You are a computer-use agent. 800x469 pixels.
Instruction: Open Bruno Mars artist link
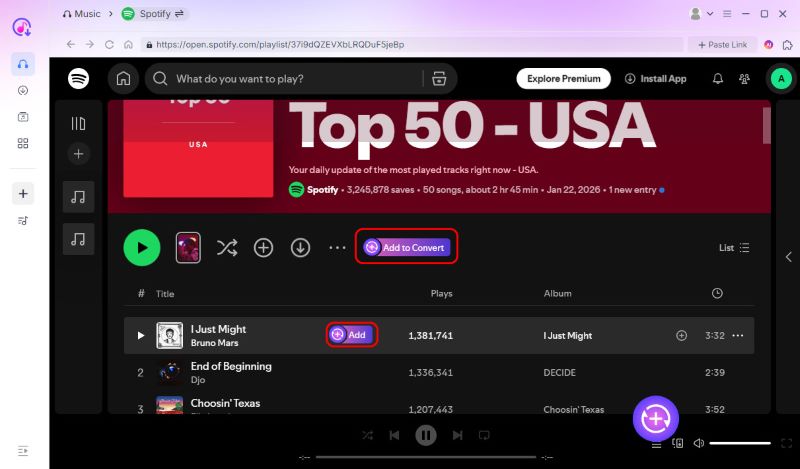pyautogui.click(x=214, y=343)
